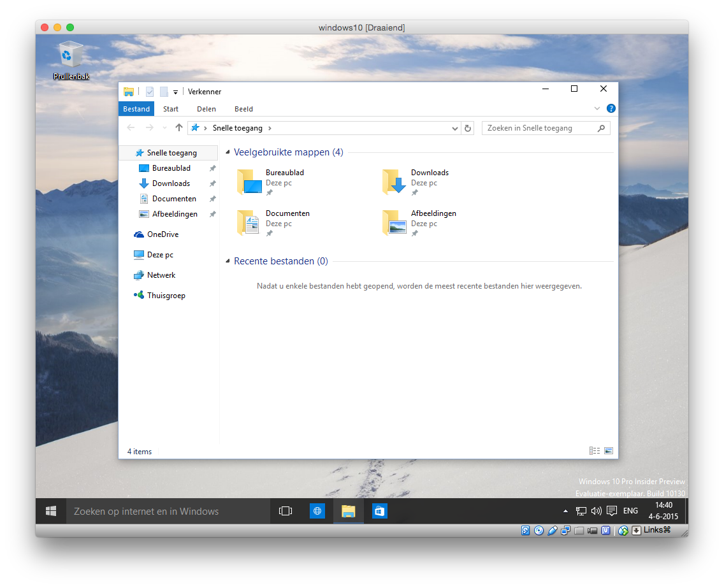
Task: Open the Bestand menu tab
Action: click(x=136, y=109)
